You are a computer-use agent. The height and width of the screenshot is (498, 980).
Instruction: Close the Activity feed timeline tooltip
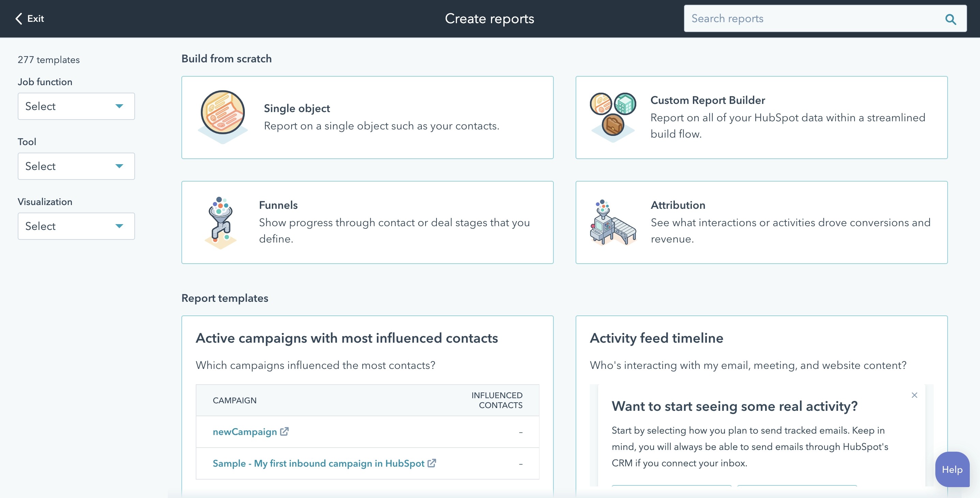click(915, 395)
